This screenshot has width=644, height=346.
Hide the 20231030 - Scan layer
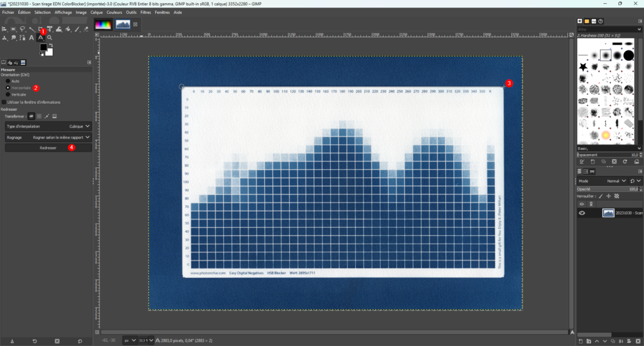582,213
